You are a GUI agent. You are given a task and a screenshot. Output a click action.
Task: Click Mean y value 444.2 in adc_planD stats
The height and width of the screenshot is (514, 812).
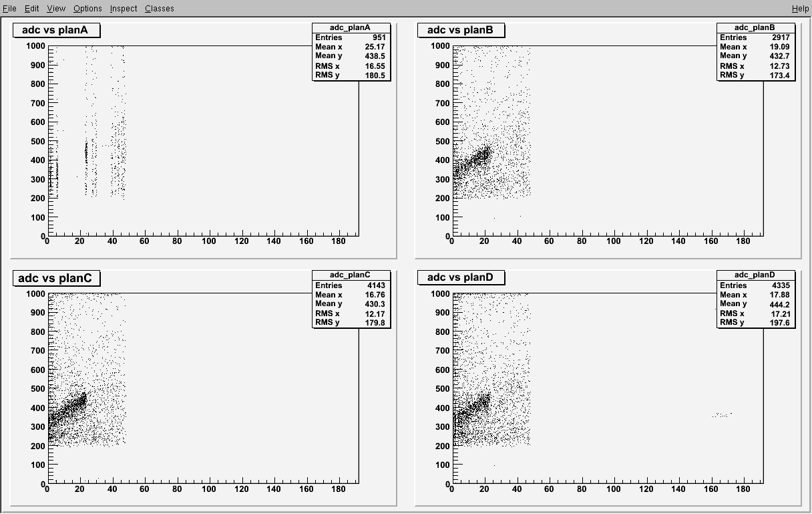coord(781,304)
